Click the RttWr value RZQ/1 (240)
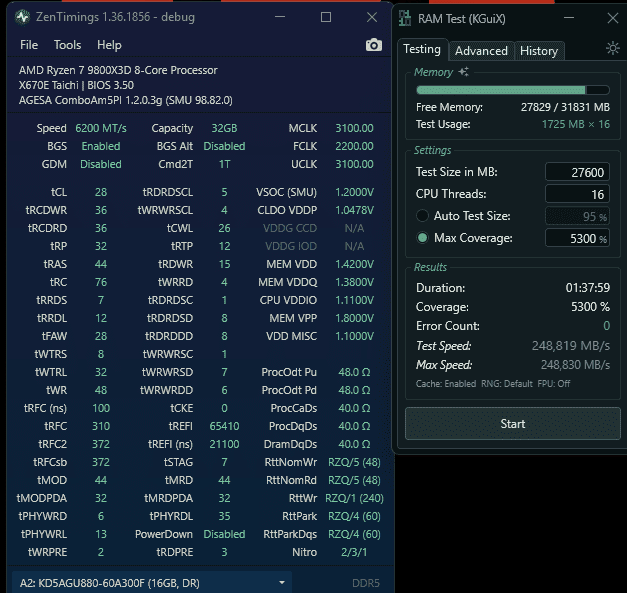 [354, 498]
